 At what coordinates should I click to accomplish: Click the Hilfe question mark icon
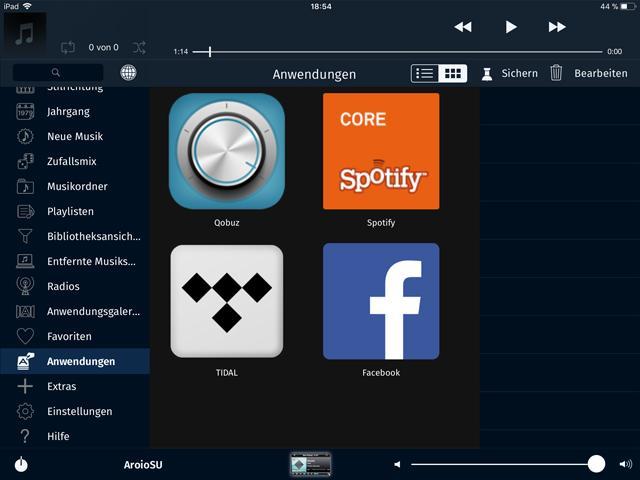(x=25, y=436)
